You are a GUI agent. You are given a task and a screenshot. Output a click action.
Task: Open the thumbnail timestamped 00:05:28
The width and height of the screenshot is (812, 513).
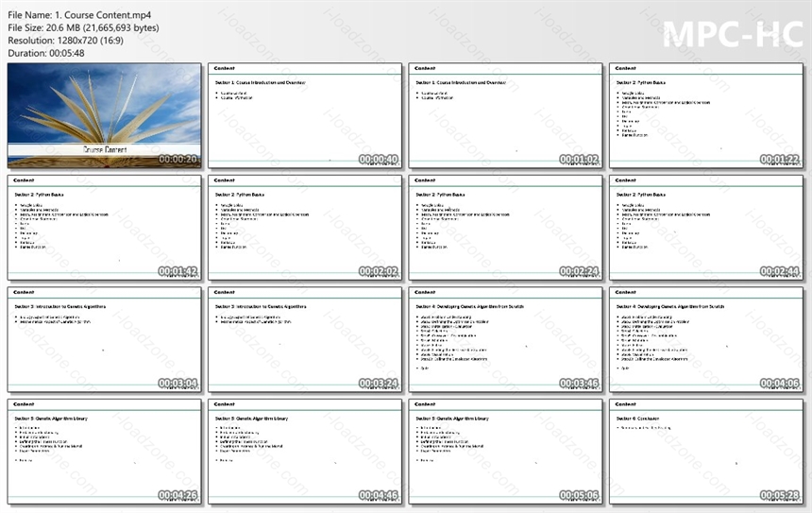tap(706, 452)
